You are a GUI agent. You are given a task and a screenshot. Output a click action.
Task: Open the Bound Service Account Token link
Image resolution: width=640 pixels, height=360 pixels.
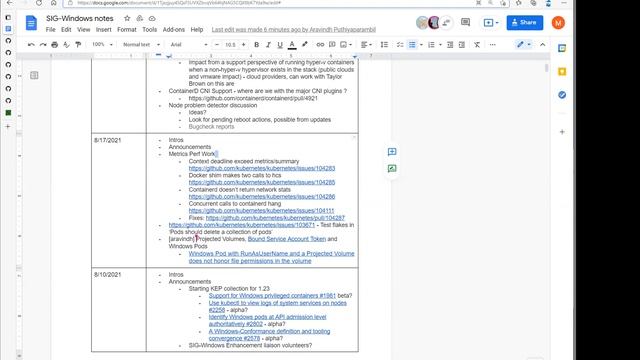[x=287, y=239]
